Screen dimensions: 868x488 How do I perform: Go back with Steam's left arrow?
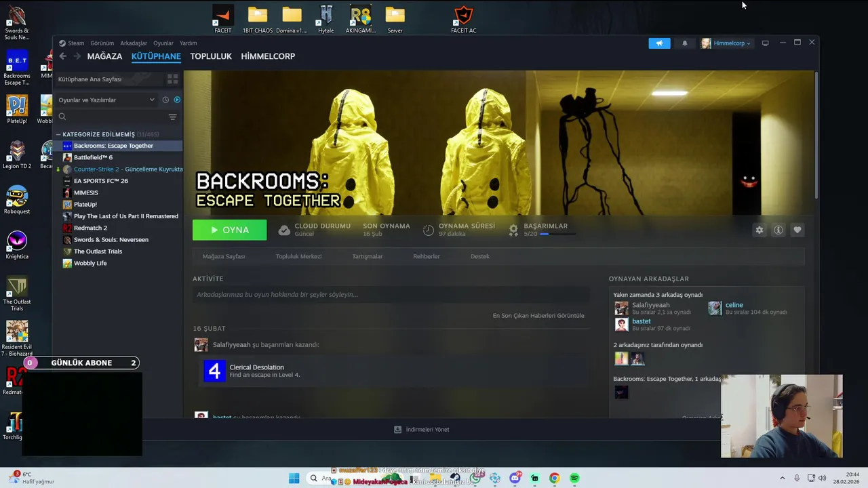pyautogui.click(x=62, y=56)
